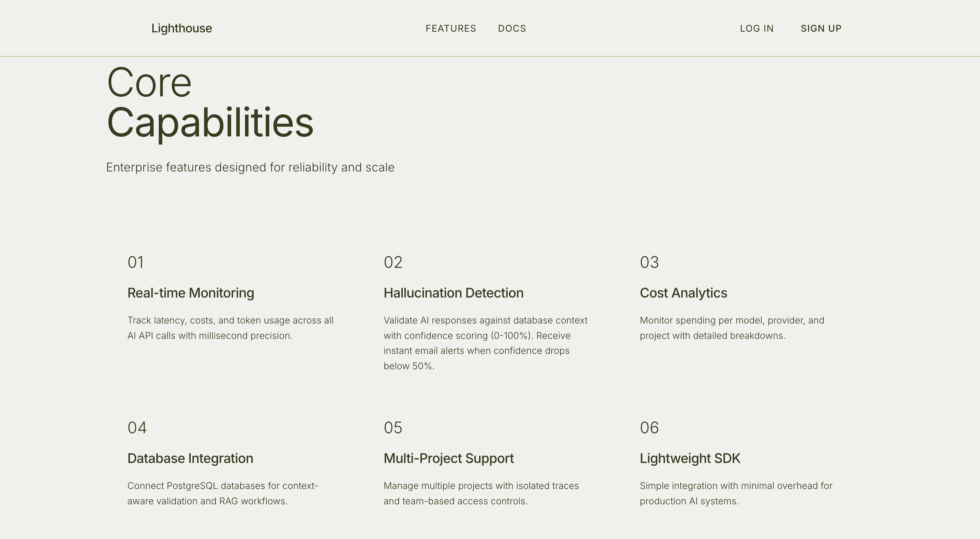Screen dimensions: 980x539
Task: Click the Enterprise features subtitle text
Action: tap(250, 167)
